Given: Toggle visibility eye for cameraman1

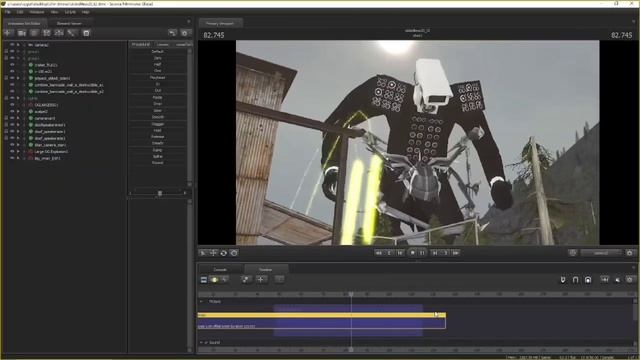Looking at the screenshot, I should tap(12, 118).
